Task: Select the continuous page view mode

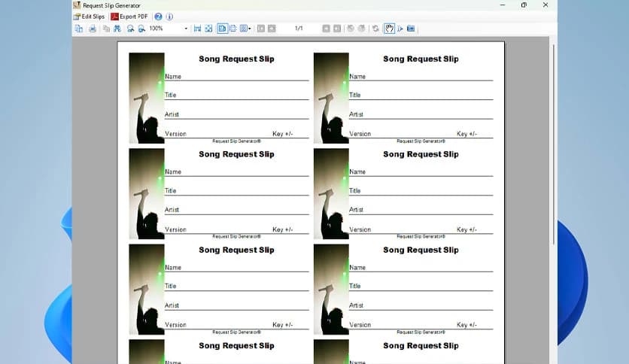Action: (233, 29)
